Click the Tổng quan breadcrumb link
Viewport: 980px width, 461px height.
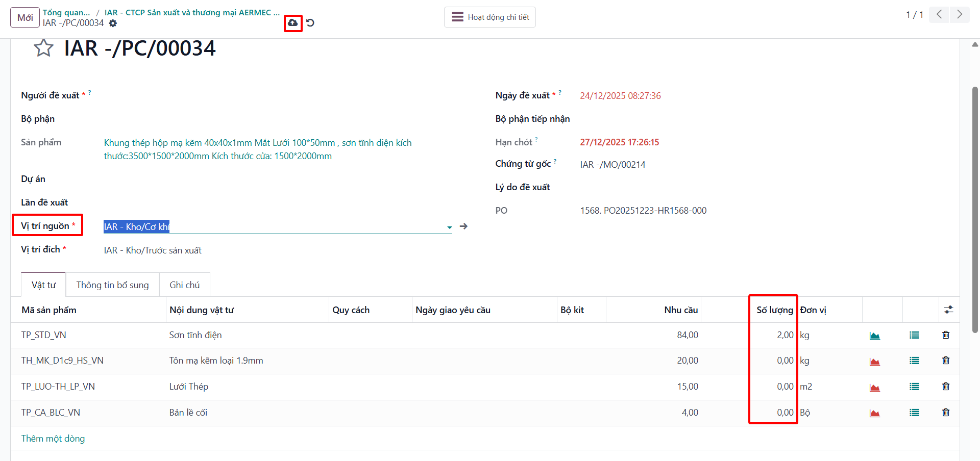coord(66,12)
